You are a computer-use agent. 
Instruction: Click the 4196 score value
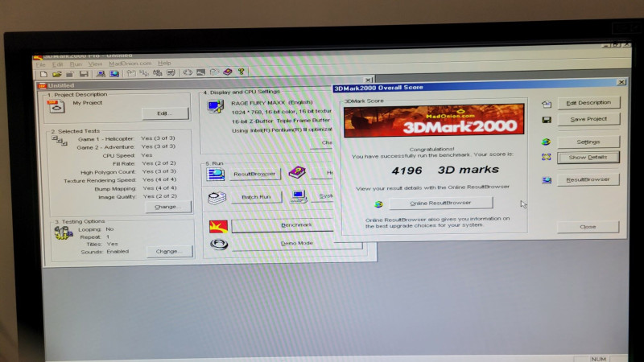(407, 171)
